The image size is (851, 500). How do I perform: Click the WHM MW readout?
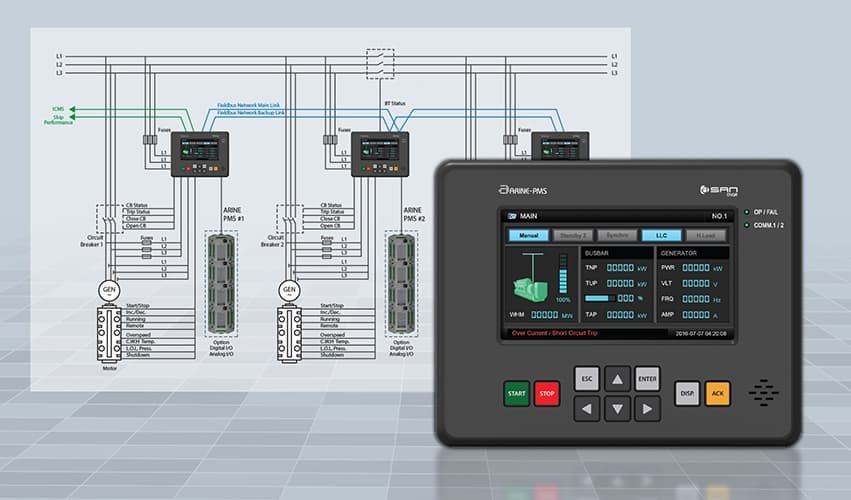(x=544, y=314)
